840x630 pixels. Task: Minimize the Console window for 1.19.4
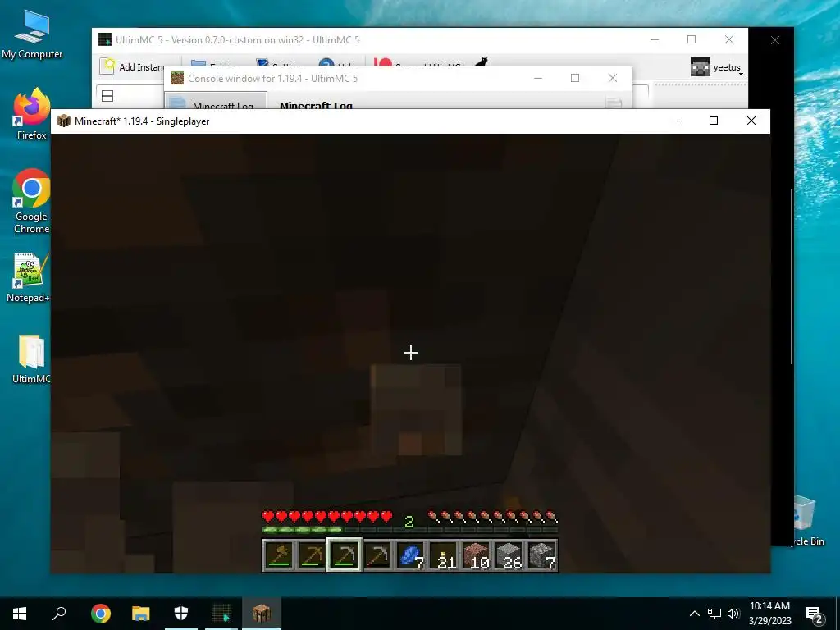click(538, 78)
